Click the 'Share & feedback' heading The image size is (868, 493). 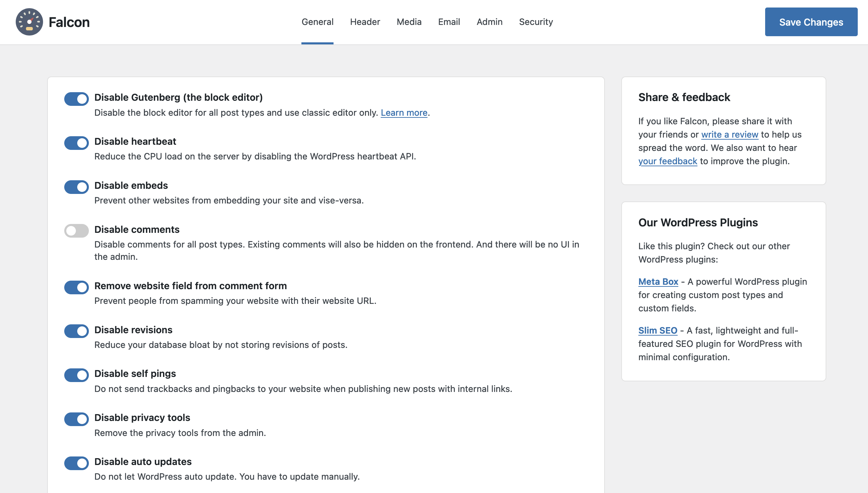[x=684, y=97]
